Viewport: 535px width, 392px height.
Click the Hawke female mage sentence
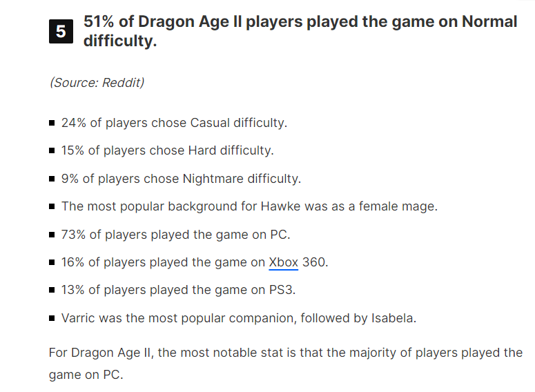[249, 206]
